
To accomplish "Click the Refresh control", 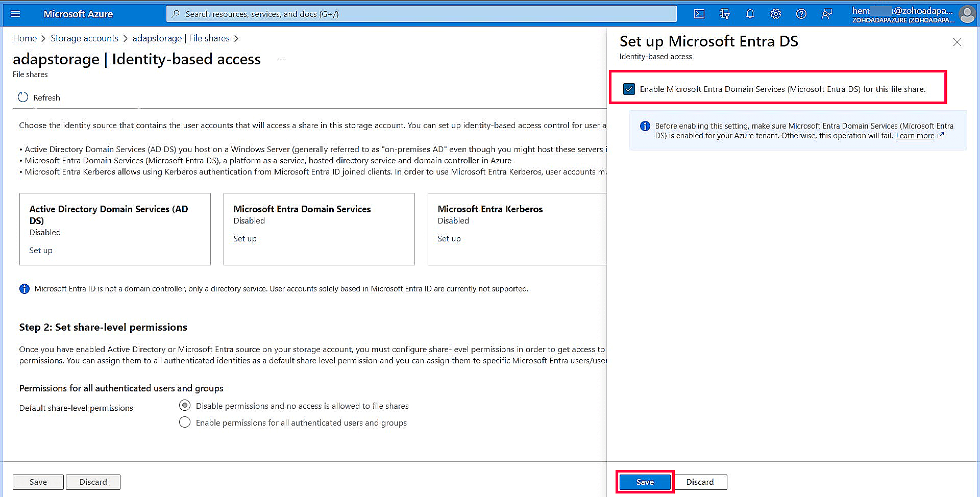I will 39,97.
